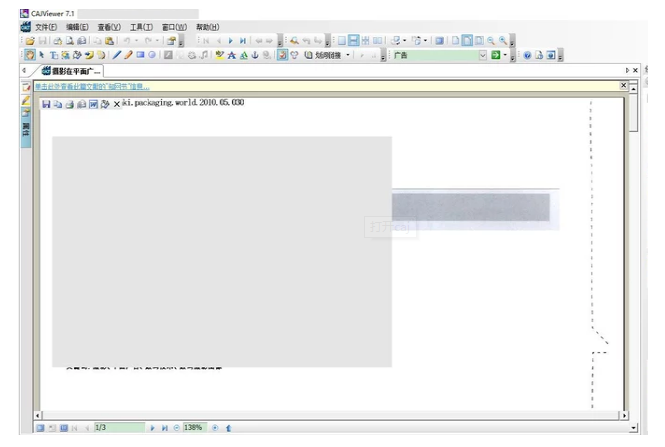Click the green search go button

[495, 56]
